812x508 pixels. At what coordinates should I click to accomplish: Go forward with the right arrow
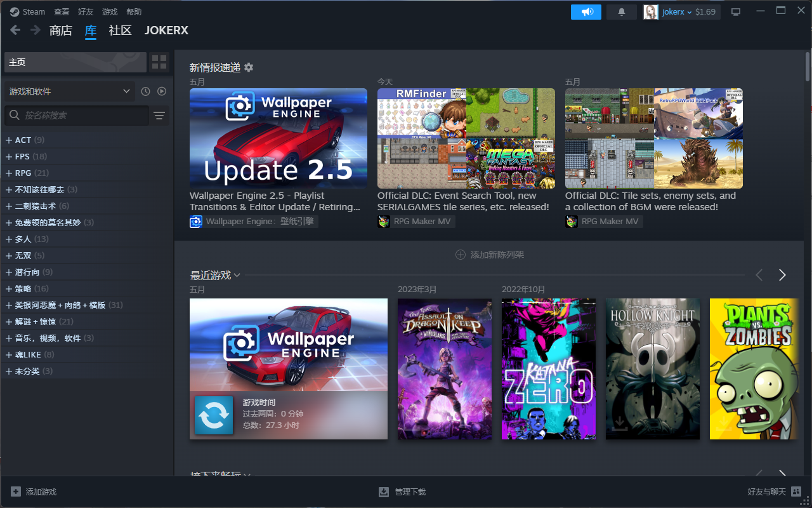(36, 30)
